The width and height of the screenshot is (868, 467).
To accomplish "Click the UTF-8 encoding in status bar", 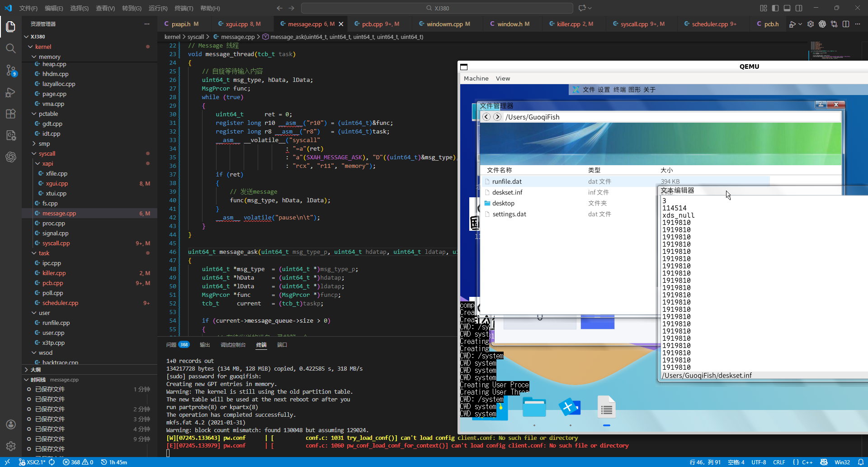I will pyautogui.click(x=759, y=462).
